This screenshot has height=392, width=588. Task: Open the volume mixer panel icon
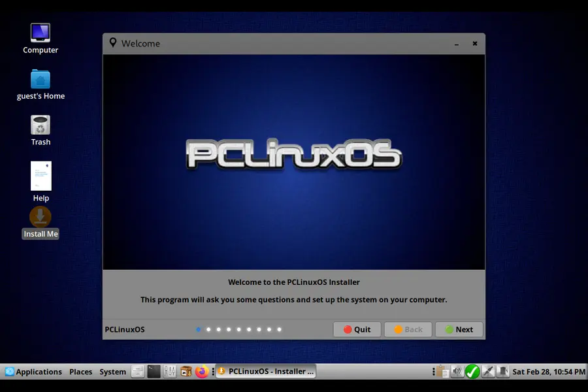coord(169,371)
